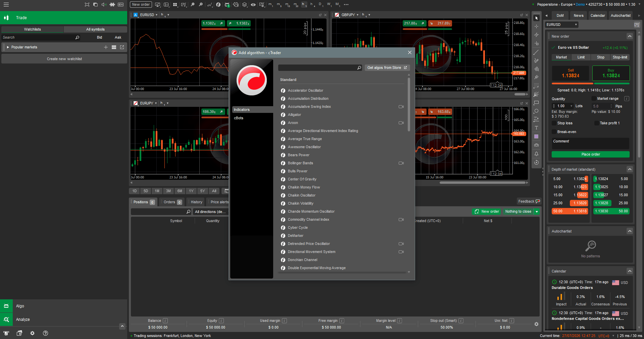
Task: Open the plugins puzzle icon
Action: tap(112, 5)
